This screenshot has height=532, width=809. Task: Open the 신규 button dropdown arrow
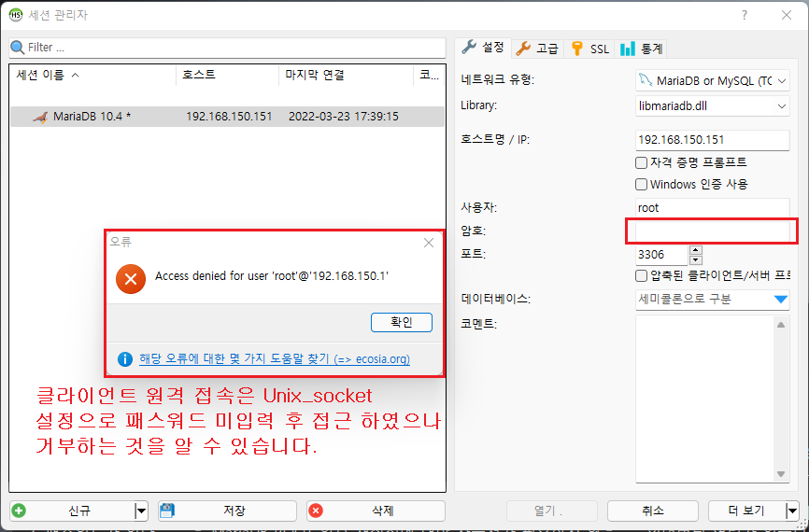[x=141, y=511]
